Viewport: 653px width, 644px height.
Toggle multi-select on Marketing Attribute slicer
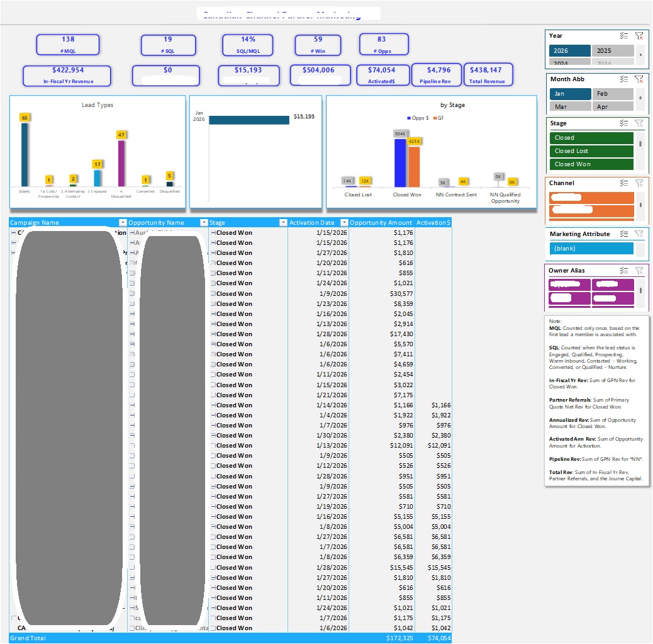(624, 234)
